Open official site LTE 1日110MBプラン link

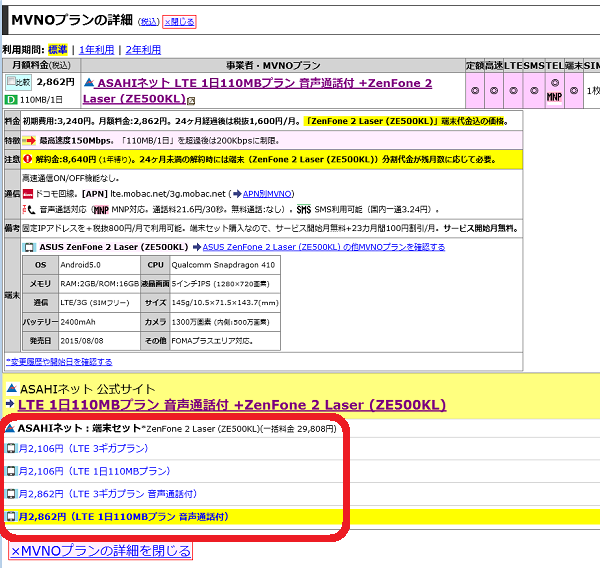[232, 405]
